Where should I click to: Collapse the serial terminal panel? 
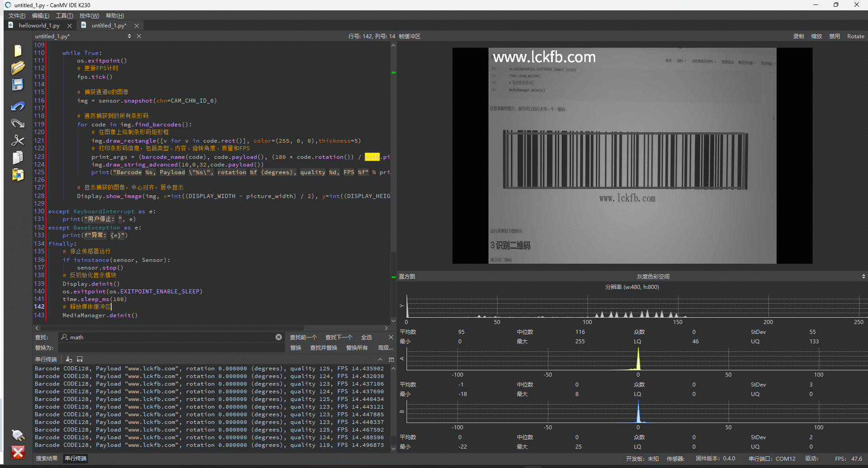point(380,359)
